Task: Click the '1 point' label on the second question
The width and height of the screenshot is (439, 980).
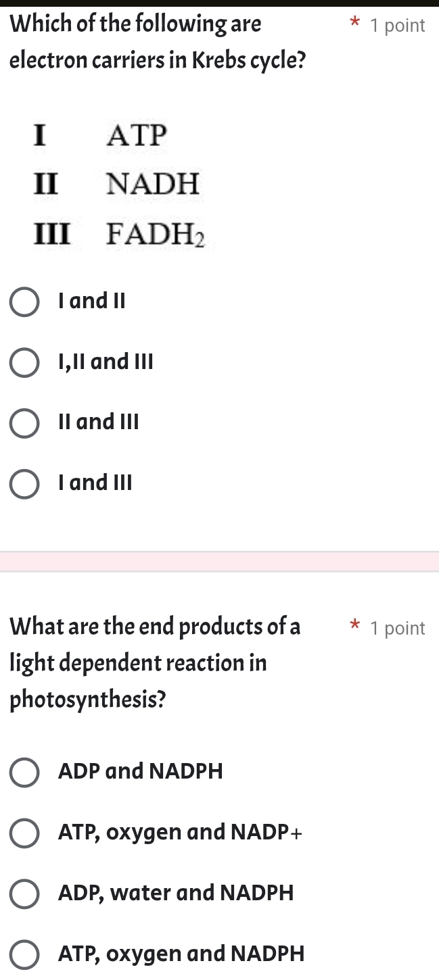Action: pos(398,629)
